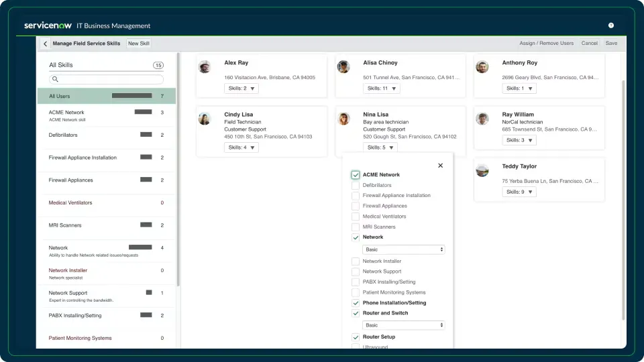This screenshot has height=362, width=644.
Task: Collapse Nina Lisa's Skills: 5 dropdown
Action: 380,147
